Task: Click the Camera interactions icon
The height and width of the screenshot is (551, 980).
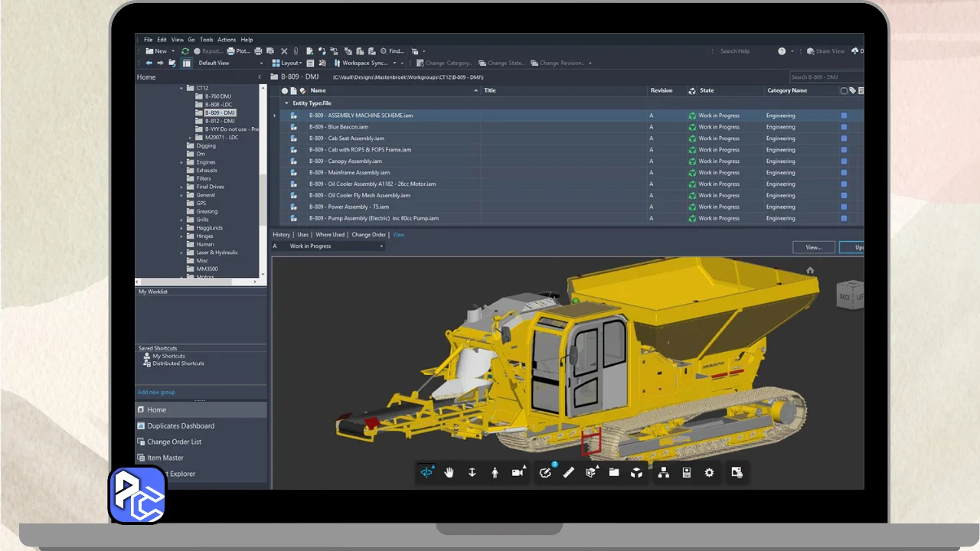Action: (518, 473)
